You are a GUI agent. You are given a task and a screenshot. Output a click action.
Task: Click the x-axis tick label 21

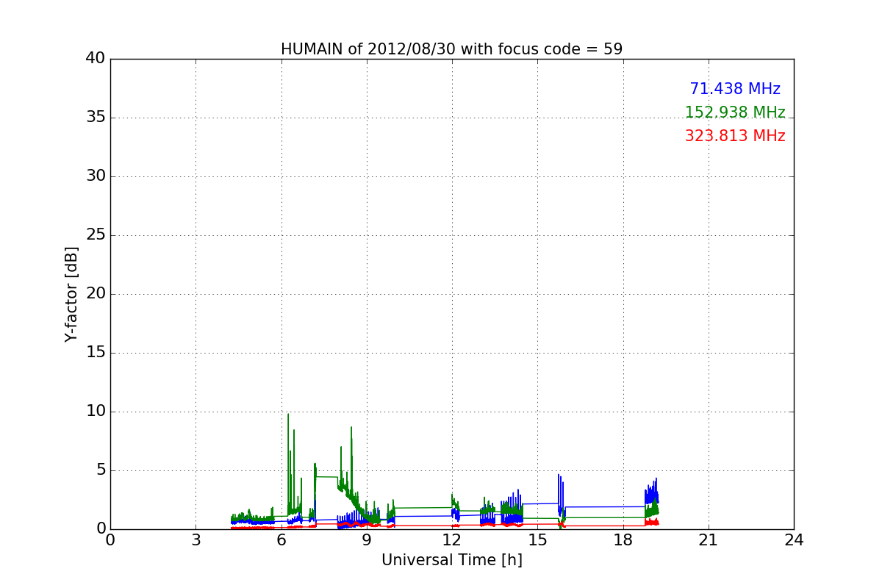[709, 540]
